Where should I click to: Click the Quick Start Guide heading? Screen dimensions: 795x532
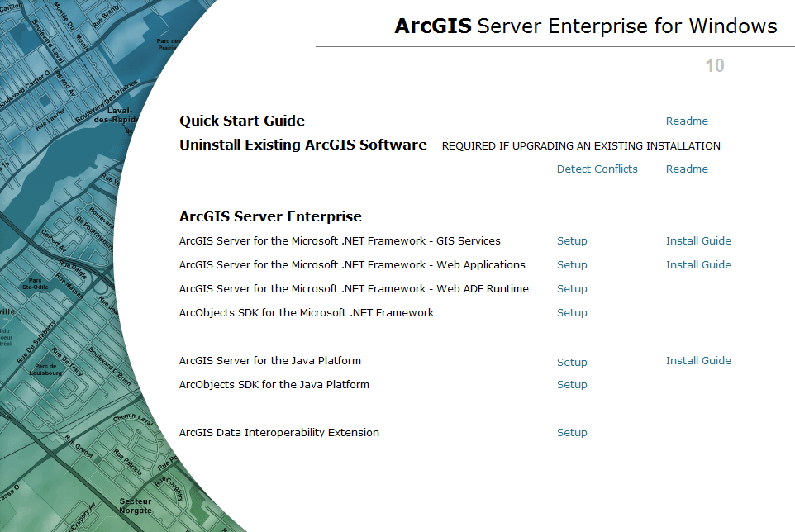pos(242,121)
